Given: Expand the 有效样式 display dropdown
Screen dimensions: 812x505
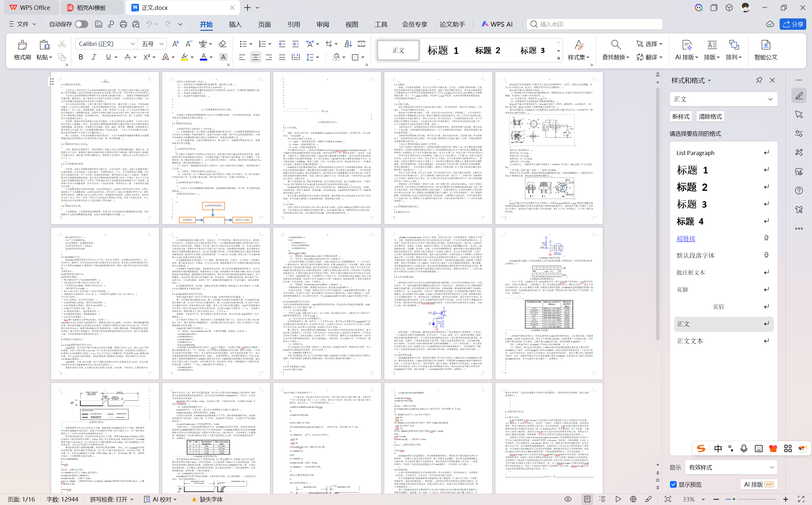Looking at the screenshot, I should [772, 467].
